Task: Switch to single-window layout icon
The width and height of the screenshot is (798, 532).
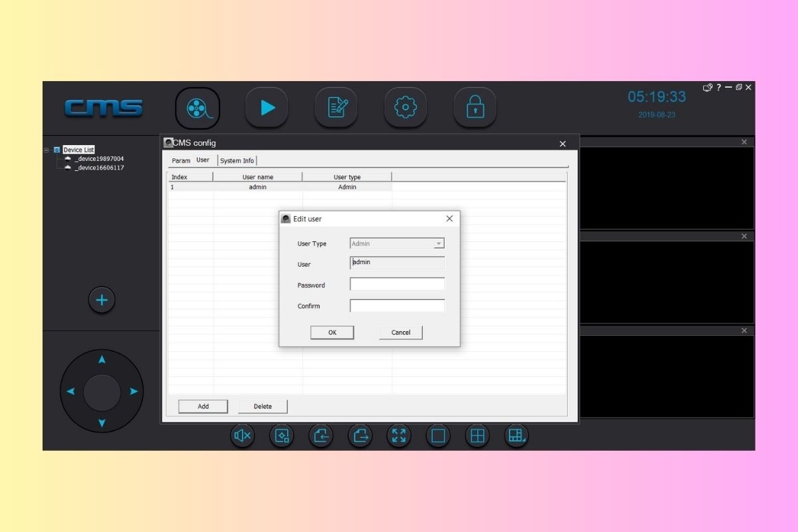Action: tap(438, 436)
